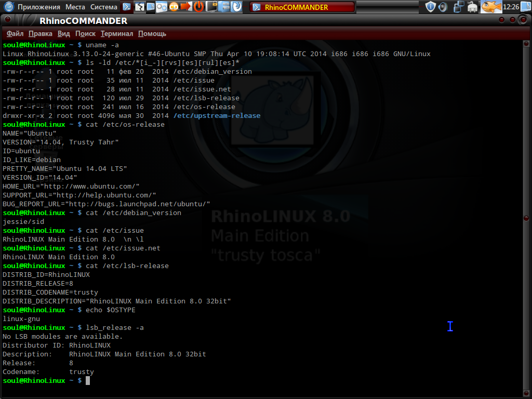Click the NAME="Ubuntu" line

(x=29, y=134)
